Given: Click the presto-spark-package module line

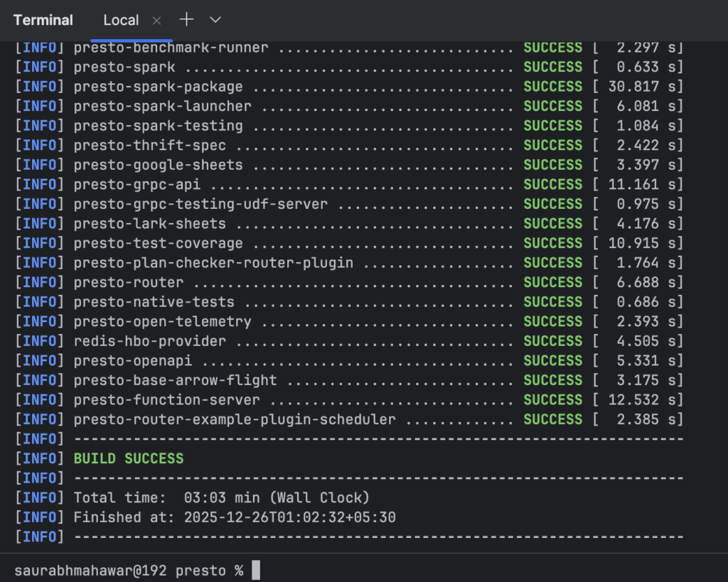Looking at the screenshot, I should tap(159, 87).
